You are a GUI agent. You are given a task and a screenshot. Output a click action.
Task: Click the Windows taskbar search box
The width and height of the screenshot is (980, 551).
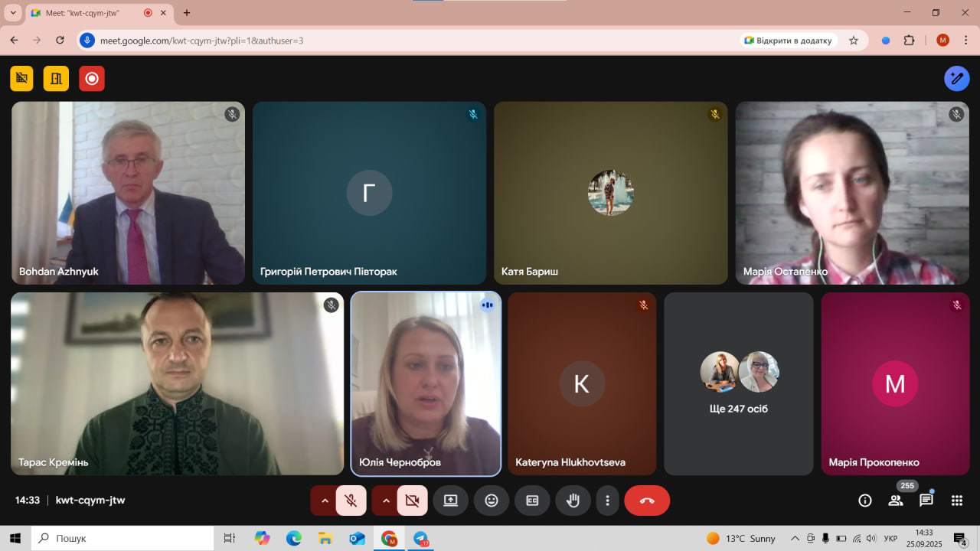point(122,538)
